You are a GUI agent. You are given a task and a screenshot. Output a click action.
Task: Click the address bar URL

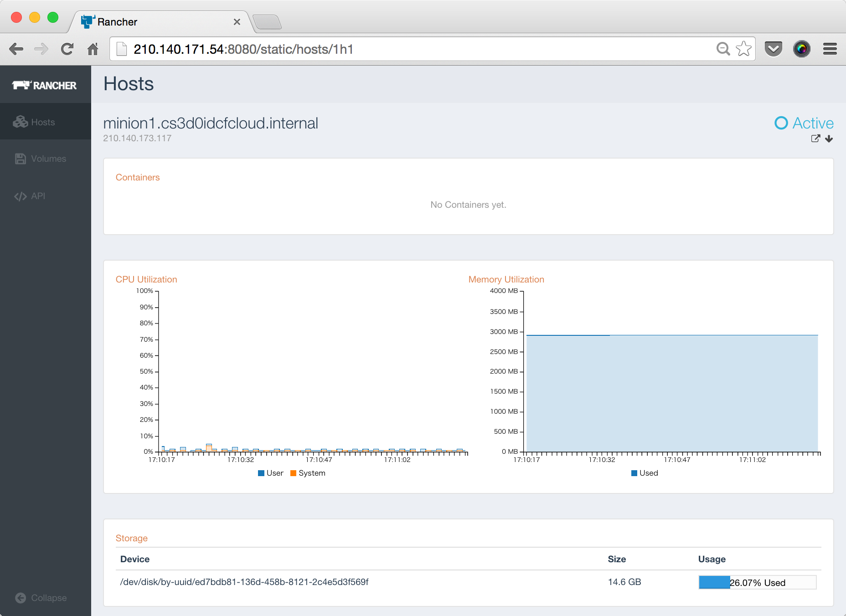(243, 49)
